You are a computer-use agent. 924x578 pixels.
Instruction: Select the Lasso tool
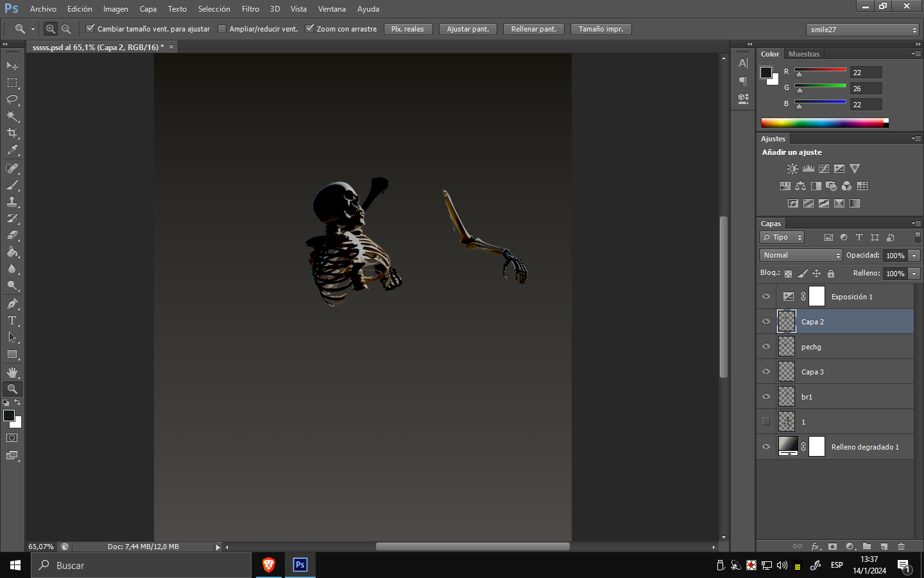[x=12, y=100]
